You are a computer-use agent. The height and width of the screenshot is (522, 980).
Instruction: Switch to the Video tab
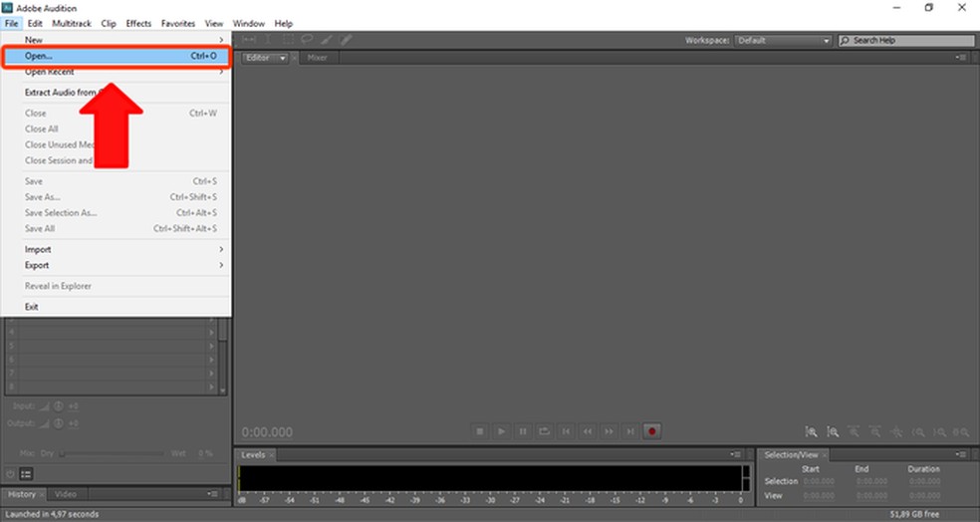tap(65, 494)
